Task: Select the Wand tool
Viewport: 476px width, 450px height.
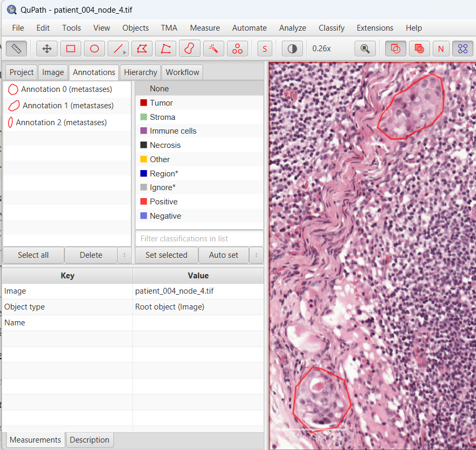Action: pos(214,49)
